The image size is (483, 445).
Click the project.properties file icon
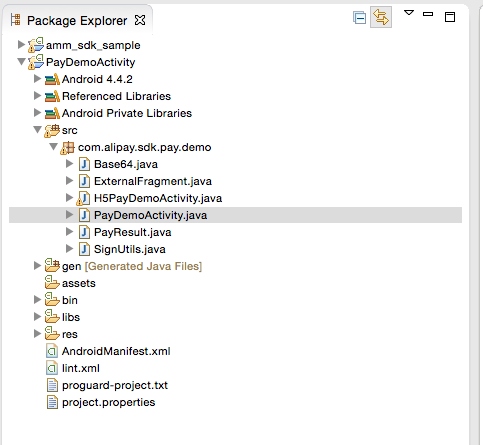pos(52,402)
